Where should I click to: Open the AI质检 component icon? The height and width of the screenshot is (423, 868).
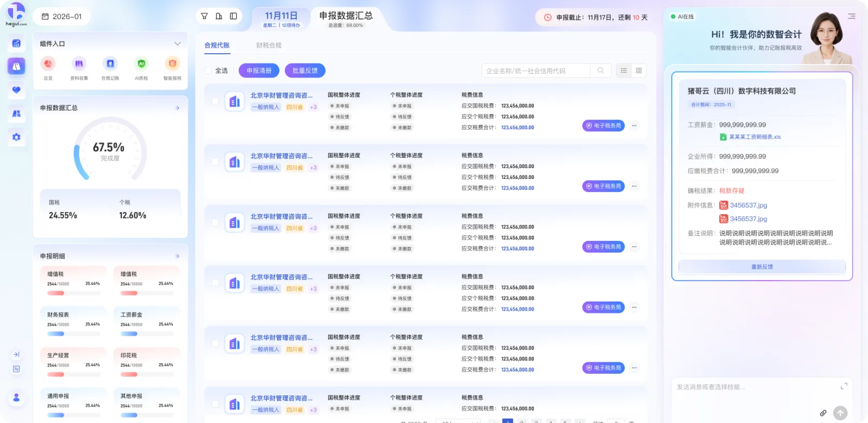[142, 64]
